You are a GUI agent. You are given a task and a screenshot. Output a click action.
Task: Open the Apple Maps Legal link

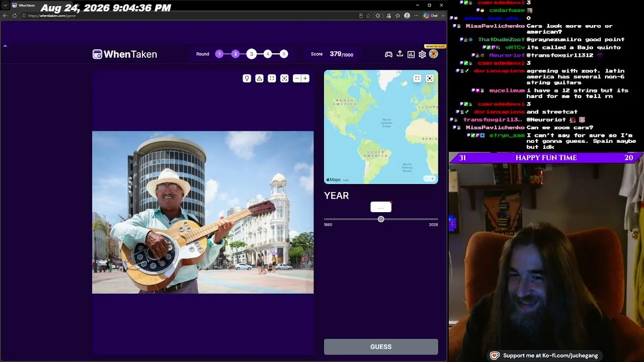346,180
